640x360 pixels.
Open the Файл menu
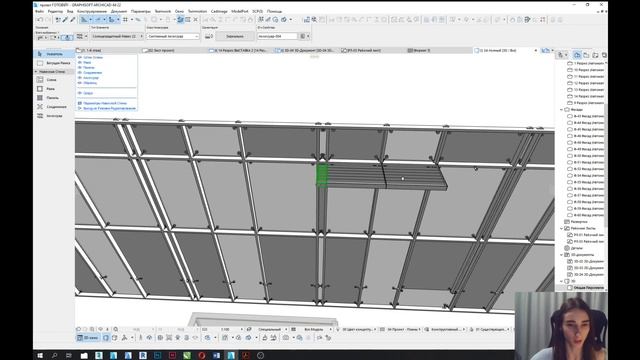pyautogui.click(x=39, y=11)
